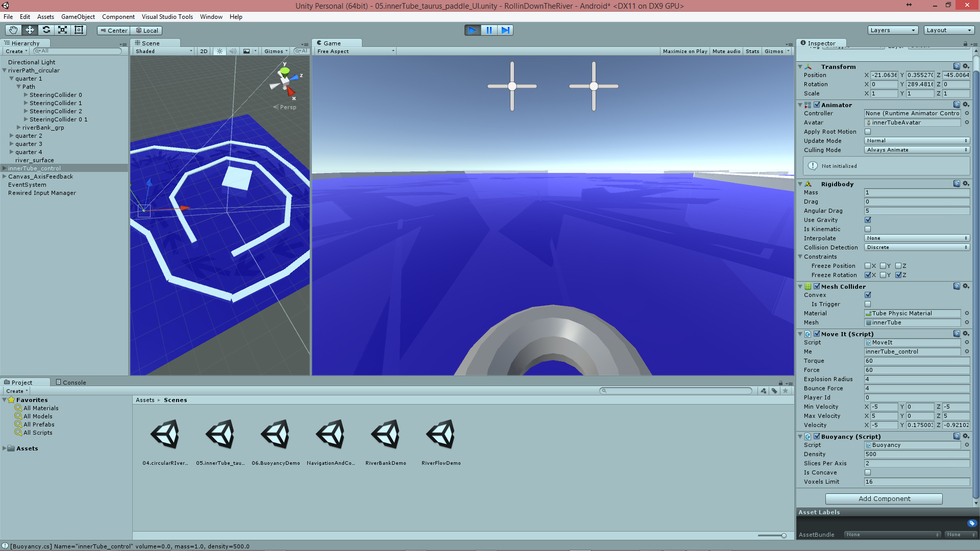This screenshot has width=980, height=551.
Task: Click the Add Component button
Action: tap(884, 498)
